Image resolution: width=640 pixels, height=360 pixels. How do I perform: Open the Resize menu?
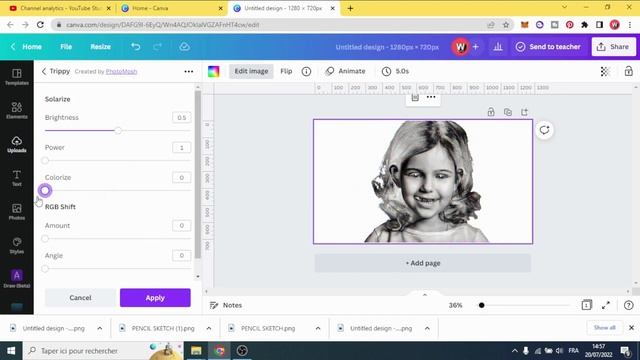point(100,47)
